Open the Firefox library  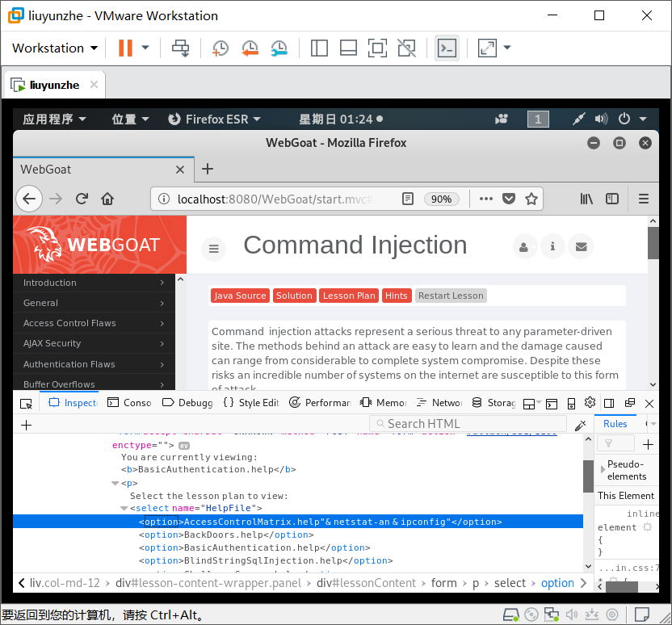pos(586,199)
